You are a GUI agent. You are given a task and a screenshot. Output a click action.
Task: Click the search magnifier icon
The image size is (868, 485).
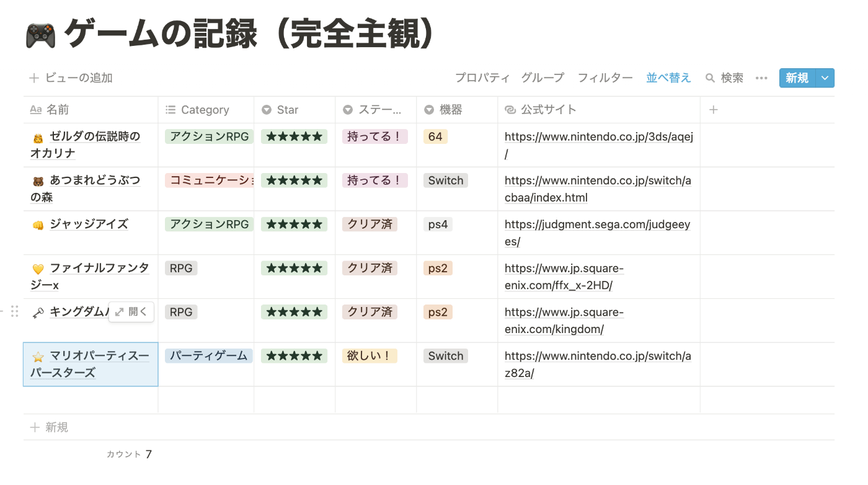tap(711, 78)
